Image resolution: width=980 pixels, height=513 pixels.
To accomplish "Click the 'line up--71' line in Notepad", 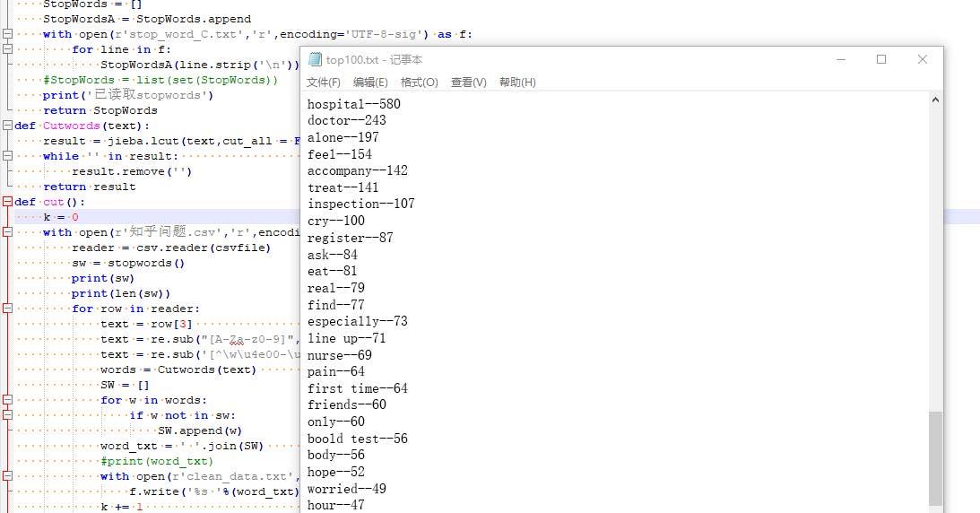I will (x=346, y=338).
